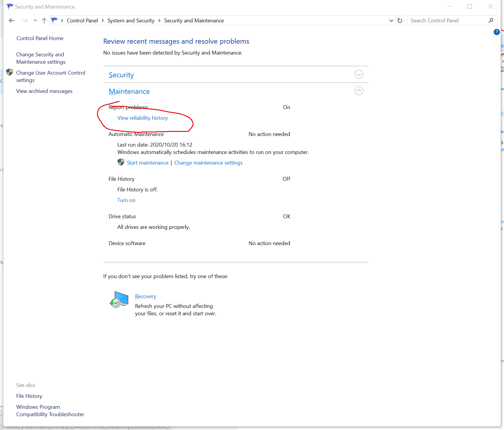Image resolution: width=504 pixels, height=430 pixels.
Task: Click the flag icon in address bar
Action: point(54,20)
